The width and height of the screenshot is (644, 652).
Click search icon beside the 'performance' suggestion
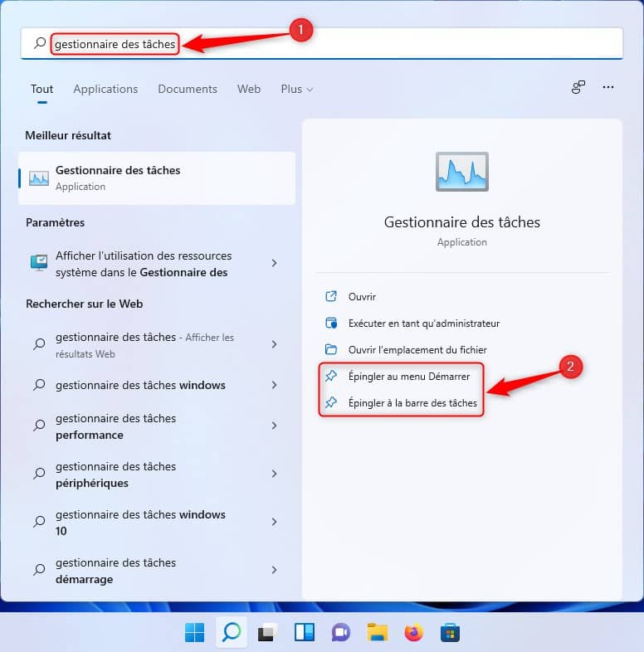pyautogui.click(x=39, y=426)
